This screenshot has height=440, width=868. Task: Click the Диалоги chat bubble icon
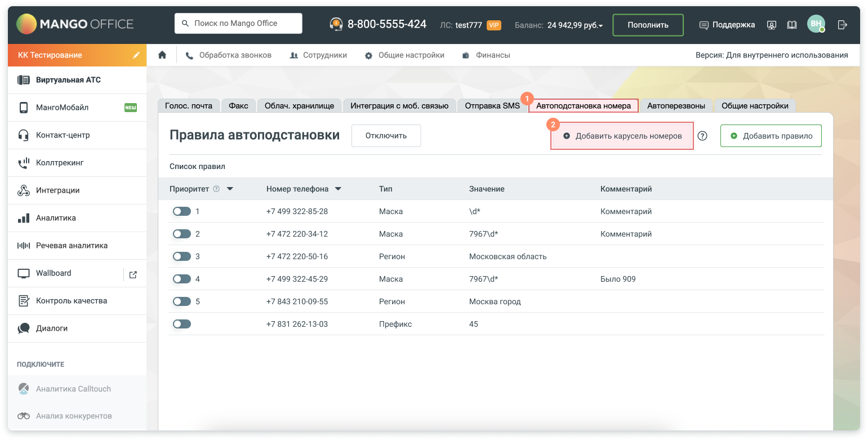[x=24, y=328]
